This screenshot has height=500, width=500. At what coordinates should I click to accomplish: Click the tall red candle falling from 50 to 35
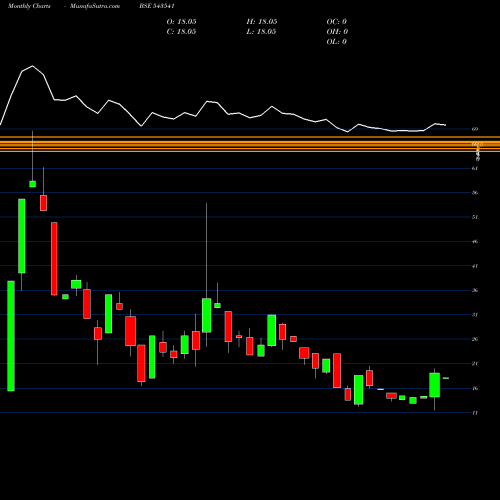point(54,259)
